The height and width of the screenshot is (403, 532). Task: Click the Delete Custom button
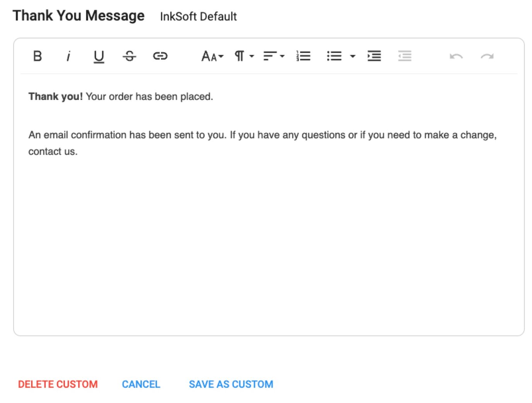click(x=58, y=384)
